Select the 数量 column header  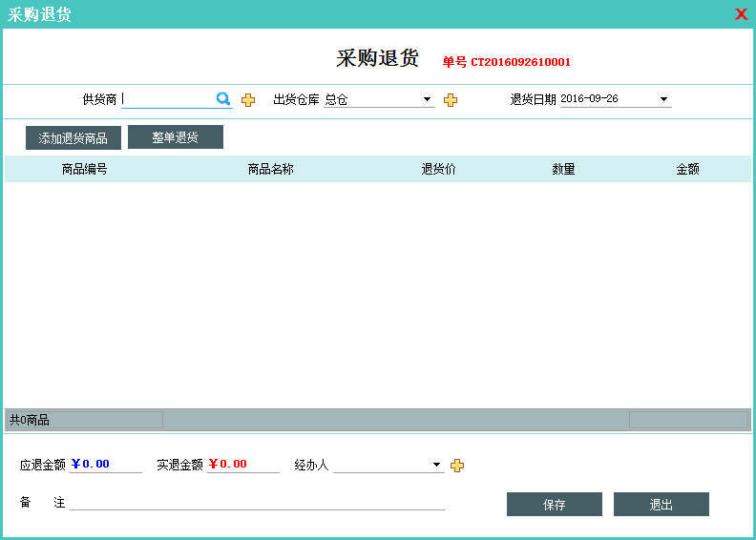tap(563, 169)
